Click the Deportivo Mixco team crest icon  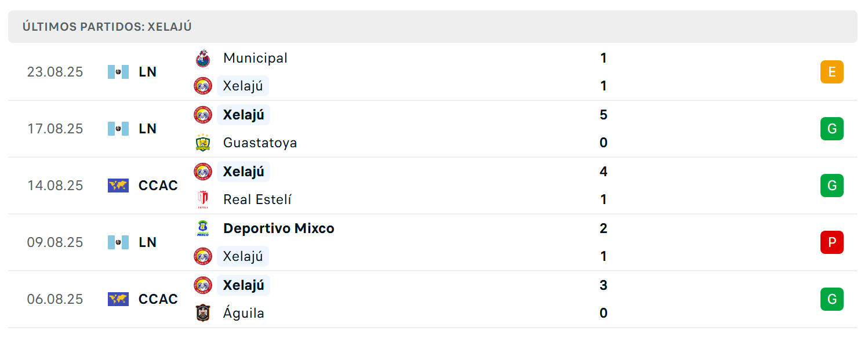tap(203, 228)
